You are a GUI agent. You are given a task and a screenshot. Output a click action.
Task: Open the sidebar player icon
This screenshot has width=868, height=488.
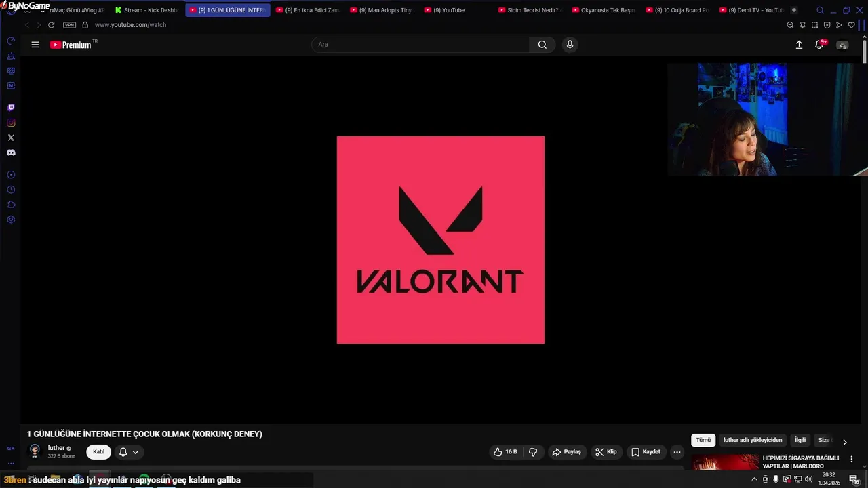11,175
